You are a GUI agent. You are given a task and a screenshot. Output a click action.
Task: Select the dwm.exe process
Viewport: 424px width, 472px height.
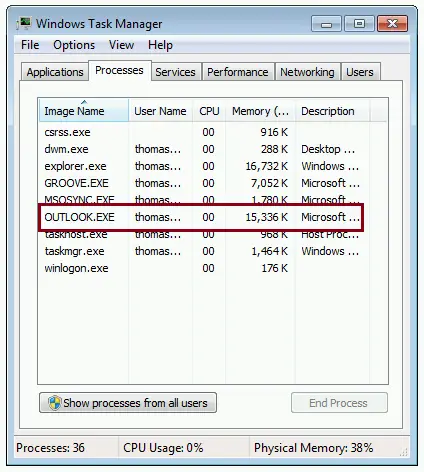coord(204,149)
